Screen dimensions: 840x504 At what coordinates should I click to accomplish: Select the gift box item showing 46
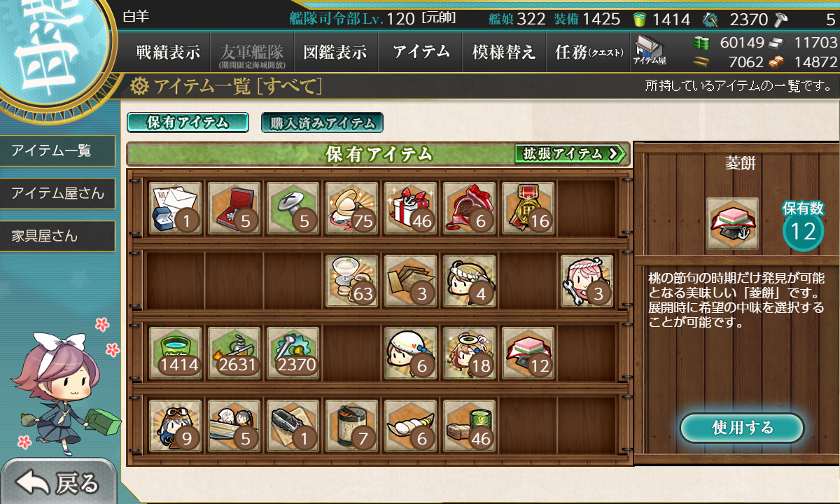(x=410, y=208)
